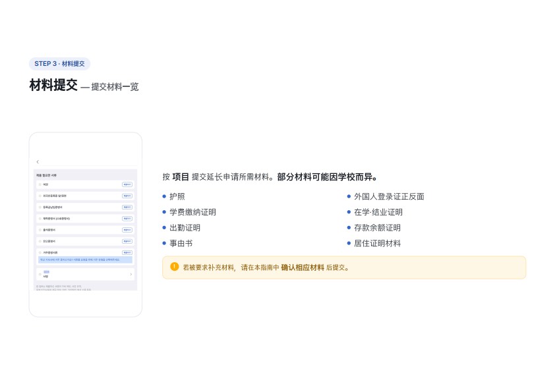Click the subtitle 提交材料一览
555x392 pixels.
115,87
